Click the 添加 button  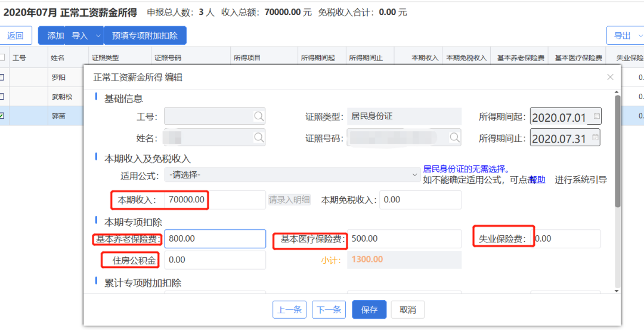coord(55,36)
